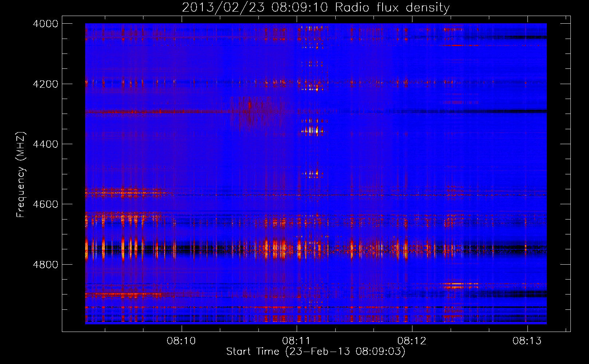Click the 08:10 time axis label

pos(181,341)
